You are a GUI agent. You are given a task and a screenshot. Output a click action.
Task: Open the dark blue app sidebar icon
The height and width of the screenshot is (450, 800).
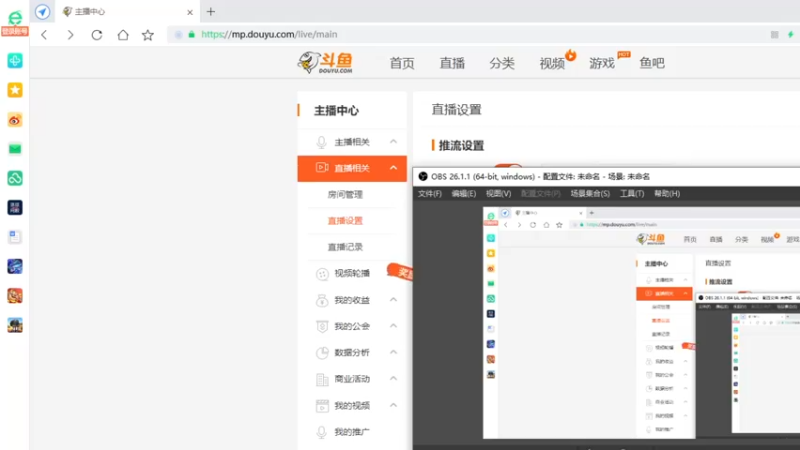15,208
